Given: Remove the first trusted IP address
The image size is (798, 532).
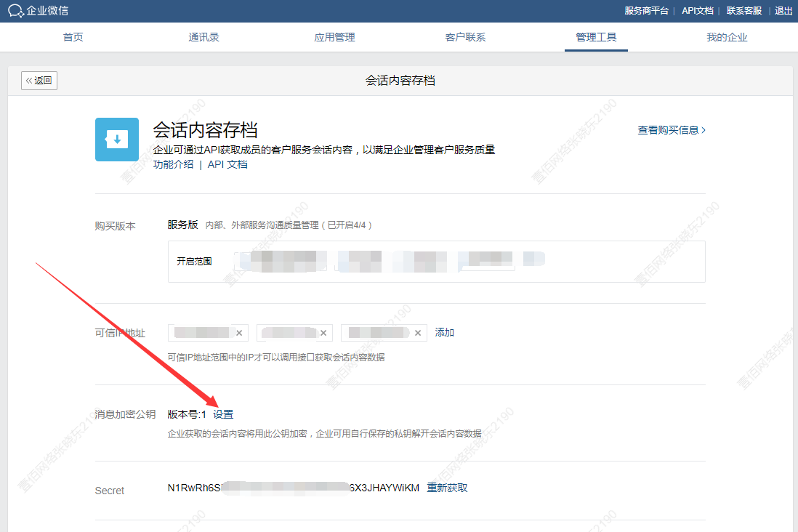Looking at the screenshot, I should (239, 333).
